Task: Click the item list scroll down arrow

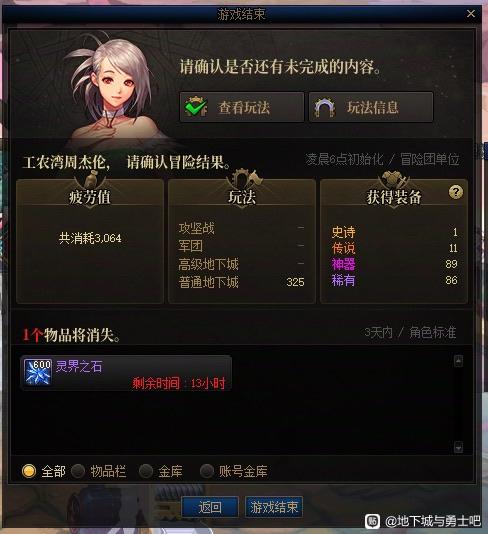Action: tap(458, 447)
